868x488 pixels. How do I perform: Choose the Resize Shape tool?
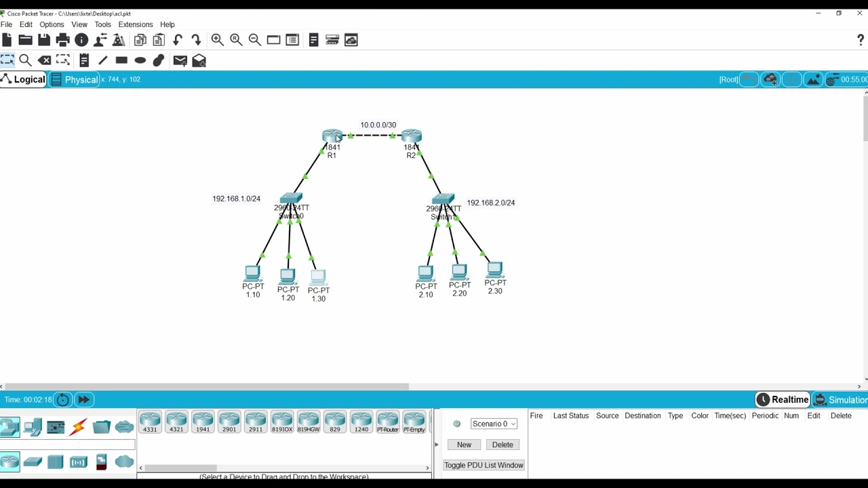(x=63, y=60)
